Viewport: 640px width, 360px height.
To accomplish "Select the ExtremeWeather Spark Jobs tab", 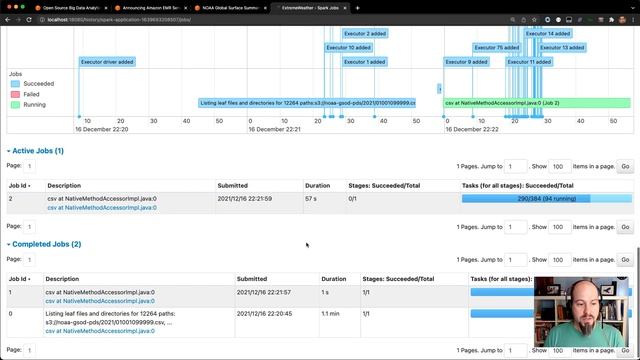I will [x=309, y=8].
